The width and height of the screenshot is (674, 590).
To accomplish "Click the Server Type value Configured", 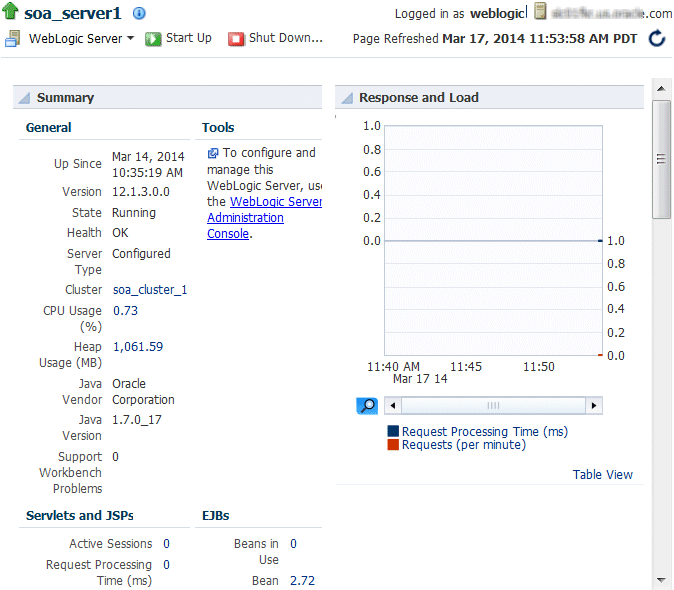I will coord(141,254).
